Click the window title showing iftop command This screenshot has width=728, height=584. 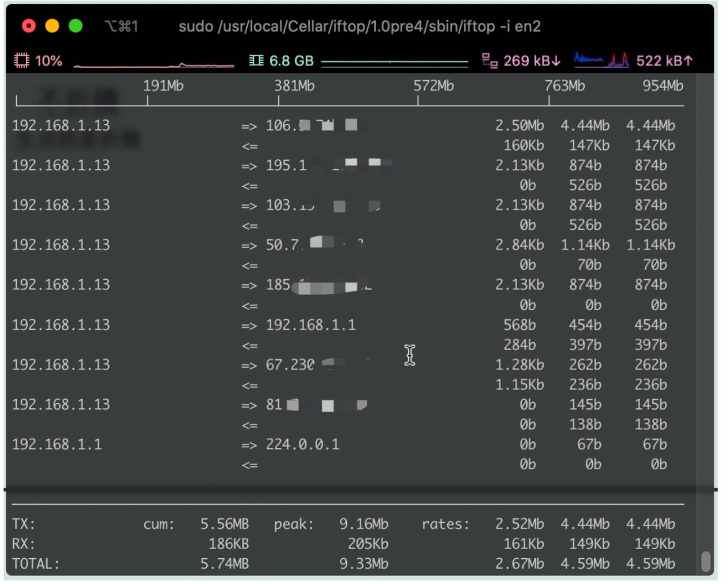point(359,26)
